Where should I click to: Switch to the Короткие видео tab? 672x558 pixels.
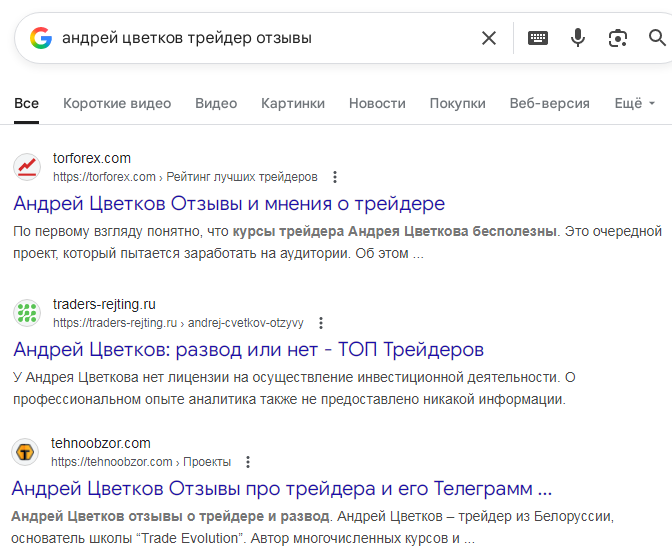tap(117, 103)
